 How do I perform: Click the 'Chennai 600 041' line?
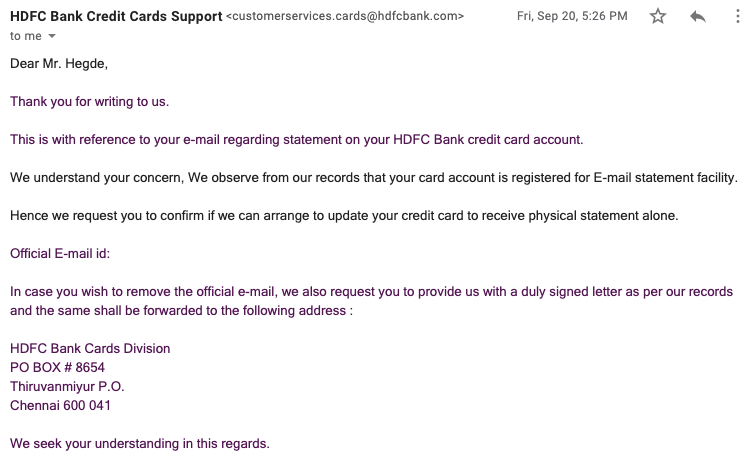click(60, 406)
